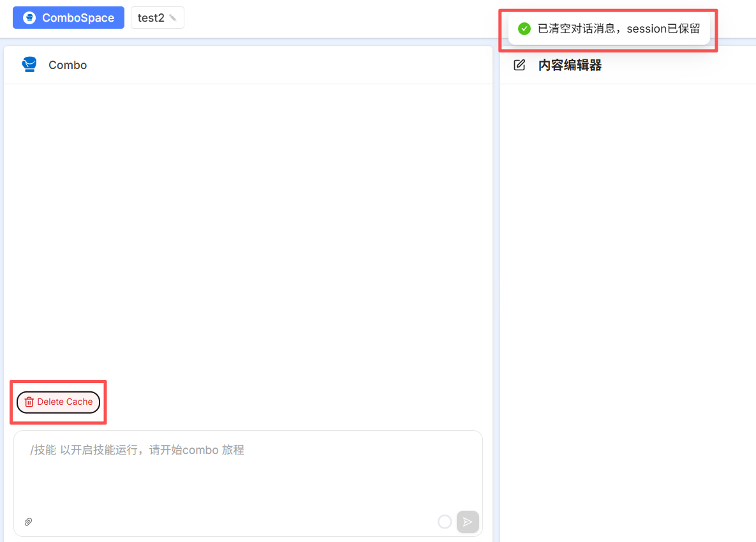Click the 已清空对话消息 toast notification
The width and height of the screenshot is (756, 542).
tap(618, 29)
